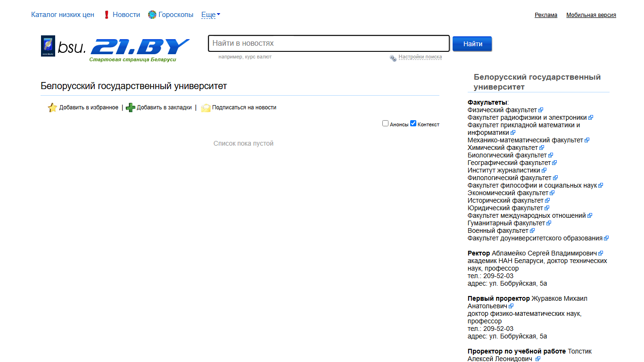
Task: Click external icon after Институт журналистики
Action: (544, 171)
